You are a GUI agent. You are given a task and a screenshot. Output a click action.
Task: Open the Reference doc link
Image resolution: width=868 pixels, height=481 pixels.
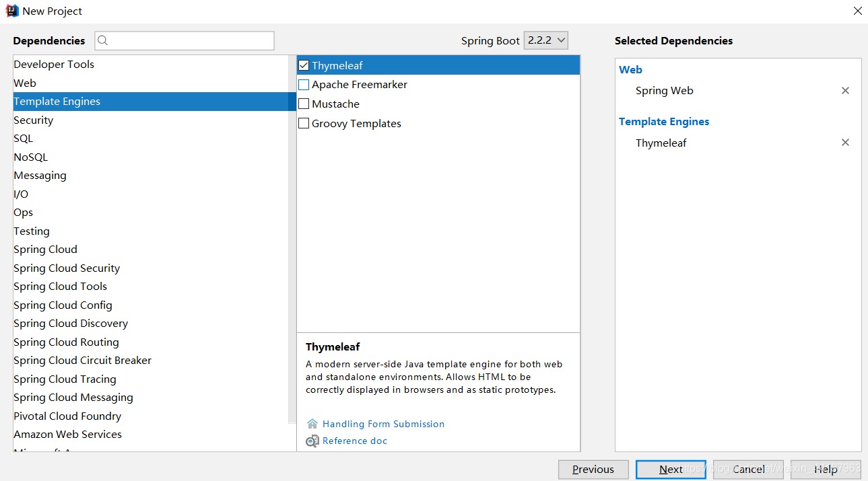point(355,441)
